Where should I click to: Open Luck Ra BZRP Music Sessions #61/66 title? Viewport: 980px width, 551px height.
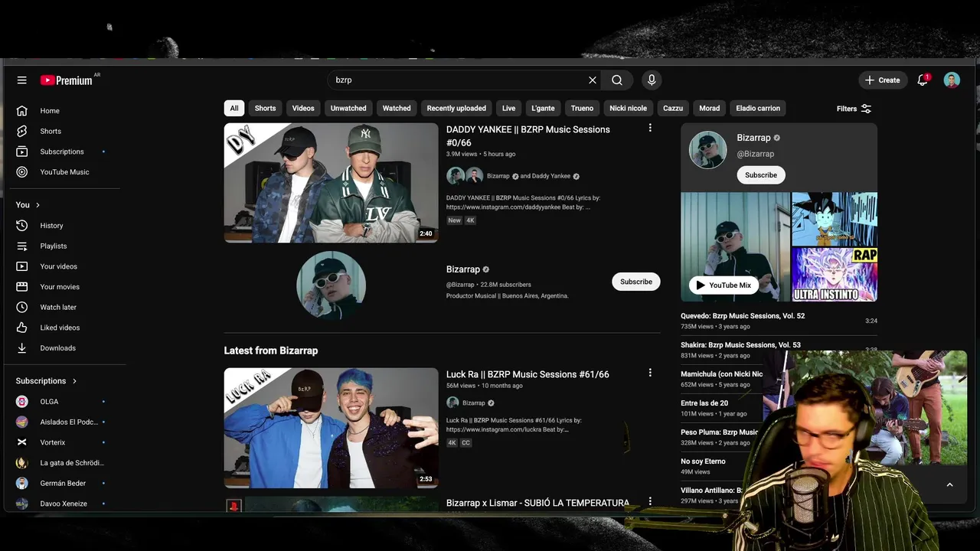click(528, 374)
